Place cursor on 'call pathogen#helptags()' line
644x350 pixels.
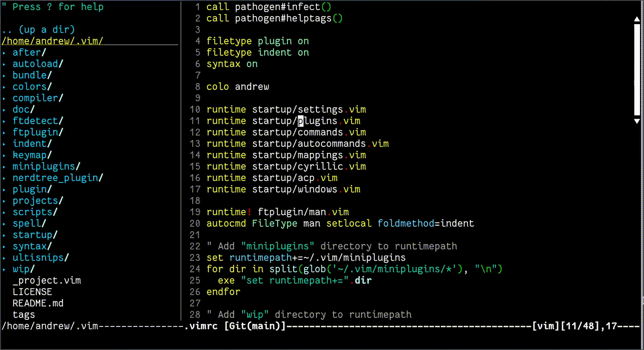click(x=275, y=19)
